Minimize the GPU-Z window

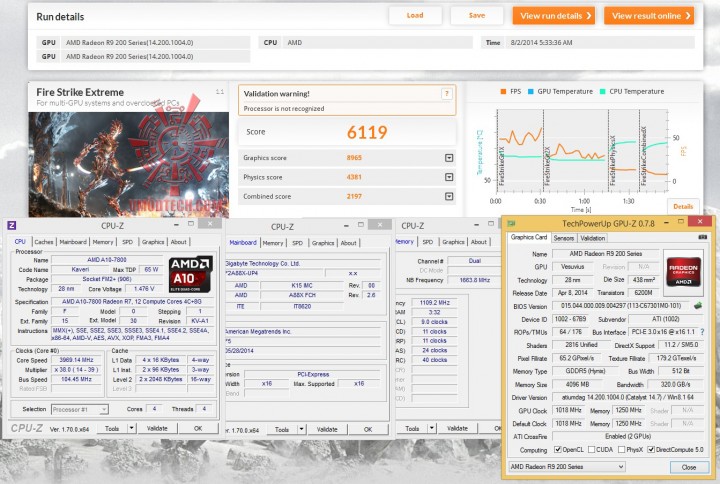pyautogui.click(x=666, y=223)
